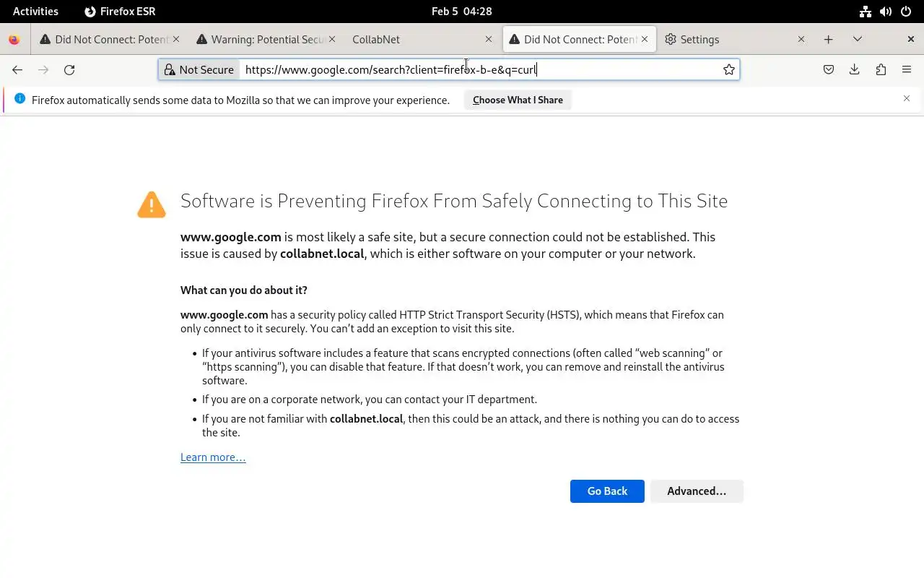Click the Firefox View pinned icon
This screenshot has width=924, height=578.
click(x=14, y=40)
